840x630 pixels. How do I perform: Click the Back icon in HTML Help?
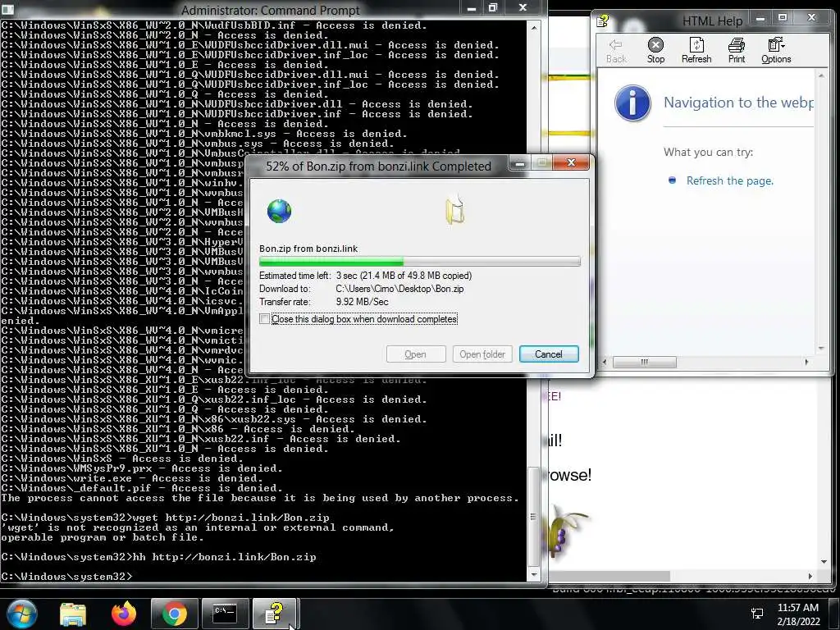[615, 51]
